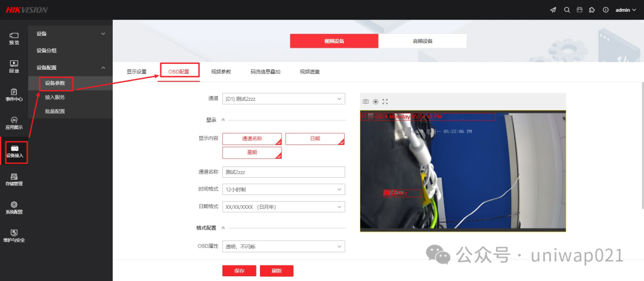Click the 保存 save button
The height and width of the screenshot is (281, 644).
240,271
